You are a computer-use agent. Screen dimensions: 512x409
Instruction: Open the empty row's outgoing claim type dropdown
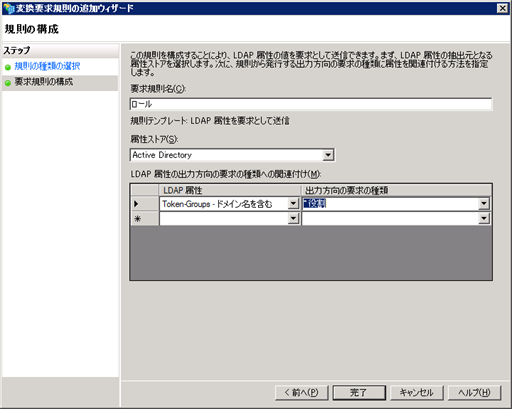483,218
